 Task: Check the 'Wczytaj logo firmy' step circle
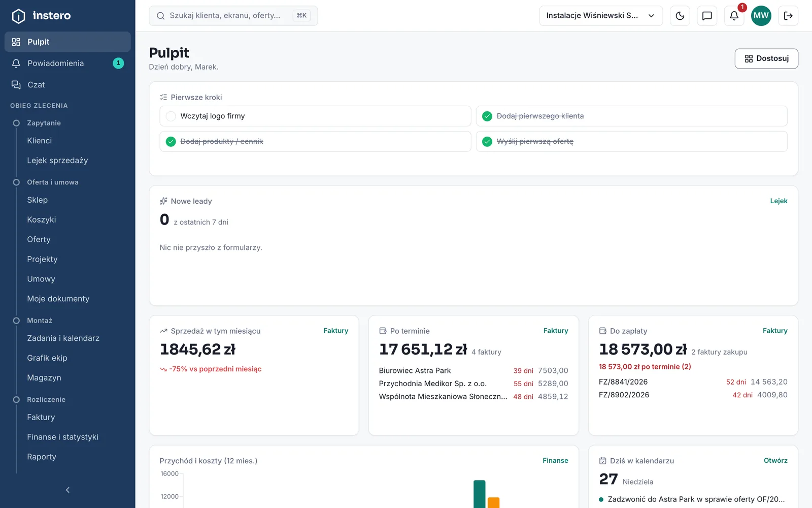pos(171,116)
